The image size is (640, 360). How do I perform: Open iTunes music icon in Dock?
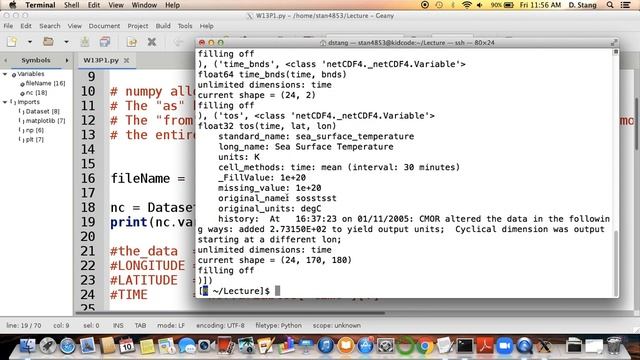(x=326, y=346)
